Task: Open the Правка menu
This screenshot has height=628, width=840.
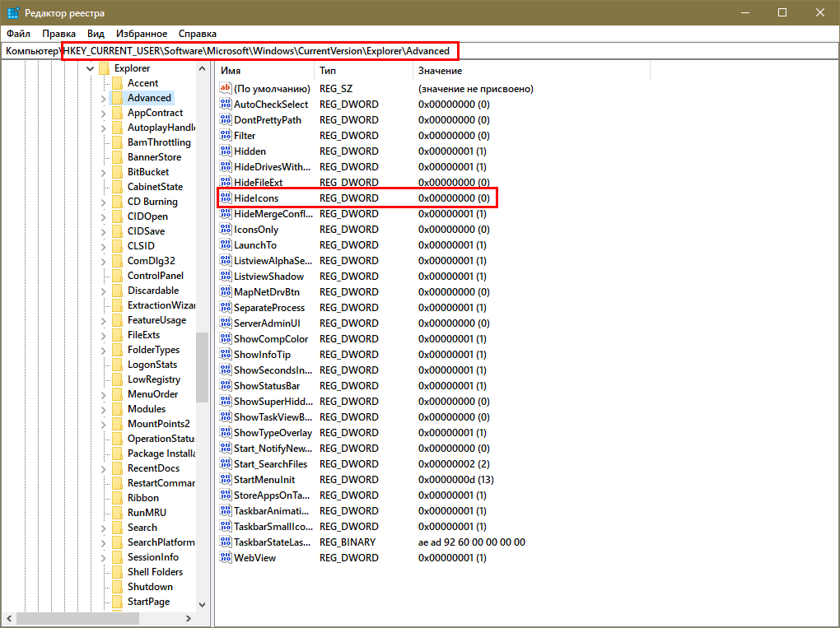Action: [58, 34]
